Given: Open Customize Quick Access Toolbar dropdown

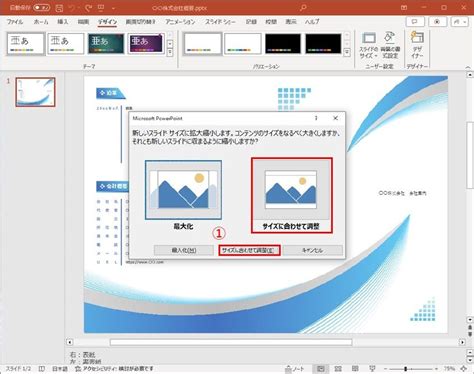Looking at the screenshot, I should 113,8.
